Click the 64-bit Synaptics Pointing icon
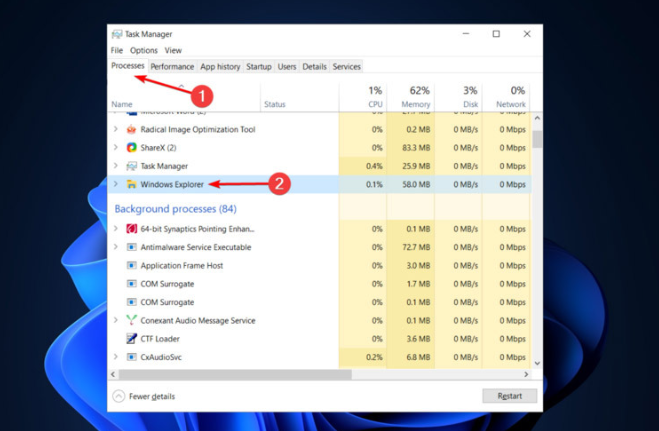This screenshot has height=431, width=659. pos(131,229)
